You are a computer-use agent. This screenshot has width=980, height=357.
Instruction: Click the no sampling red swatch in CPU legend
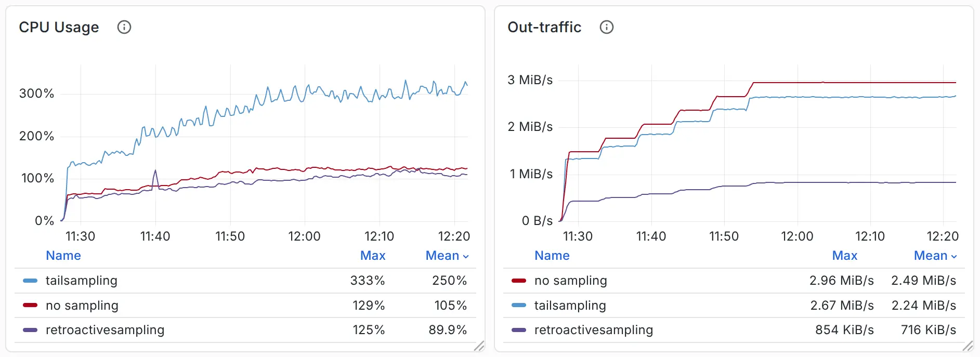pyautogui.click(x=30, y=306)
